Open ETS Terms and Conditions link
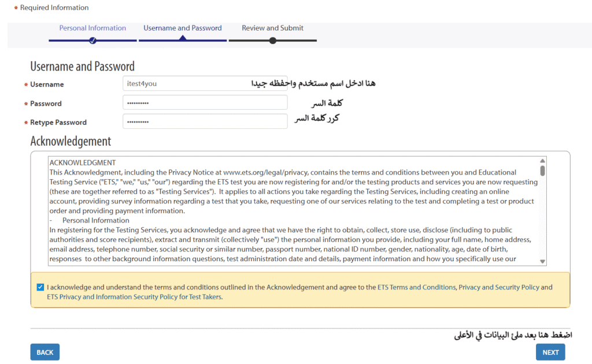Image resolution: width=592 pixels, height=364 pixels. 416,287
